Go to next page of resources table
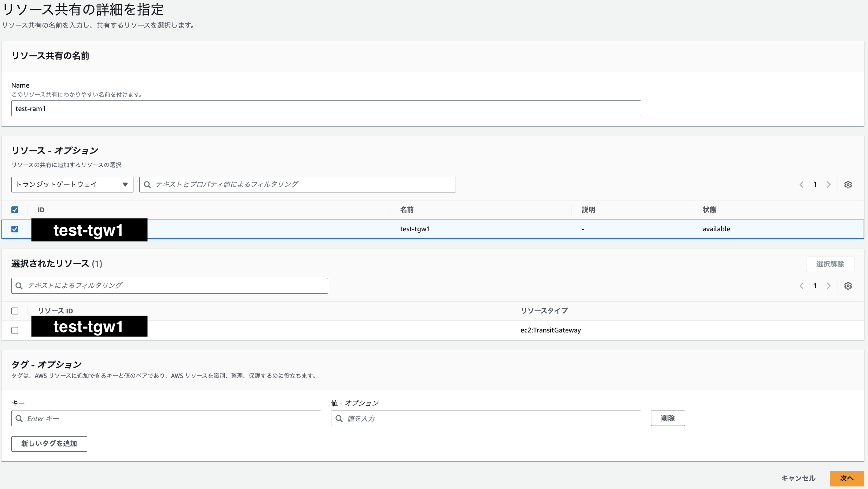868x489 pixels. pos(828,184)
